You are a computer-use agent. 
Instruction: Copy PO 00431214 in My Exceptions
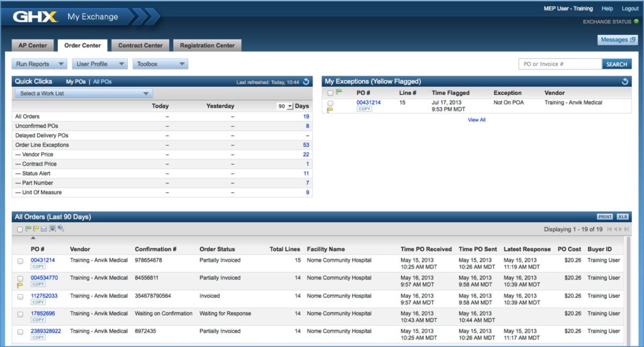click(x=364, y=109)
